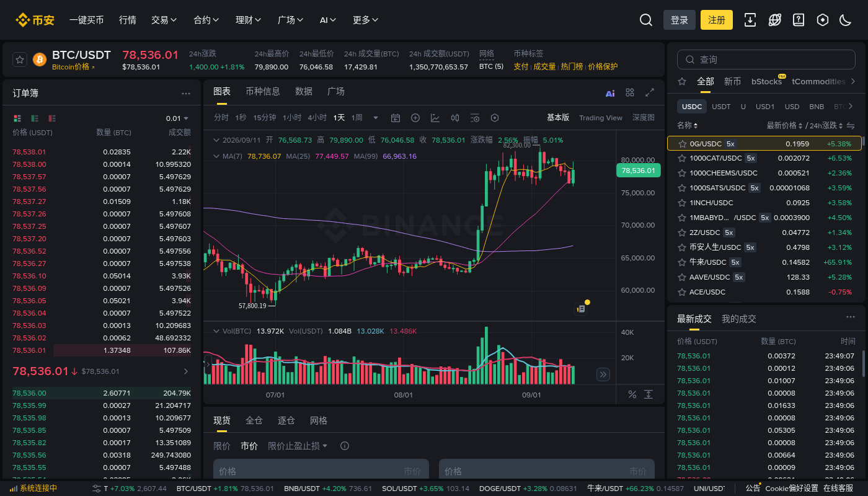Click the Binance logo

[x=35, y=20]
